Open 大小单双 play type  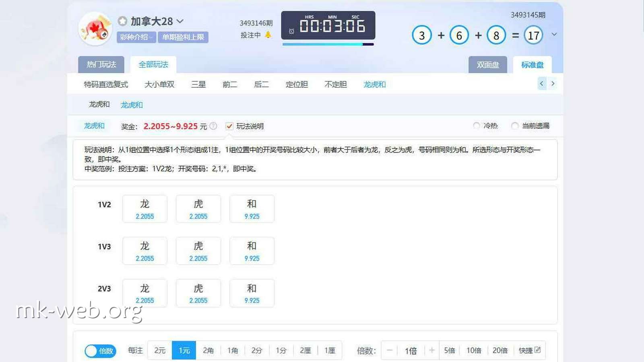point(159,84)
